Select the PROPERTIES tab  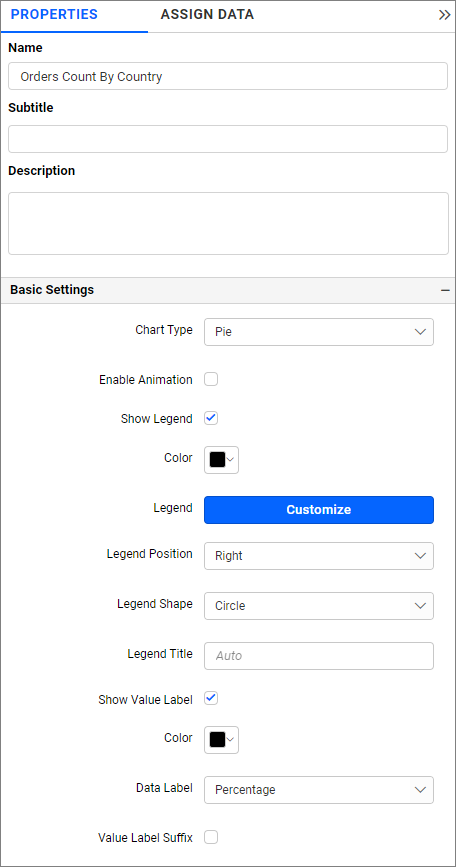(54, 15)
